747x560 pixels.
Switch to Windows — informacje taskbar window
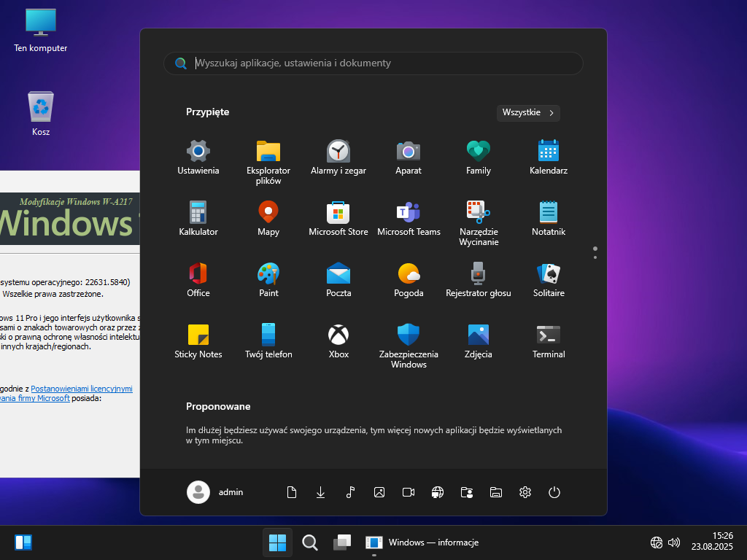tap(423, 542)
